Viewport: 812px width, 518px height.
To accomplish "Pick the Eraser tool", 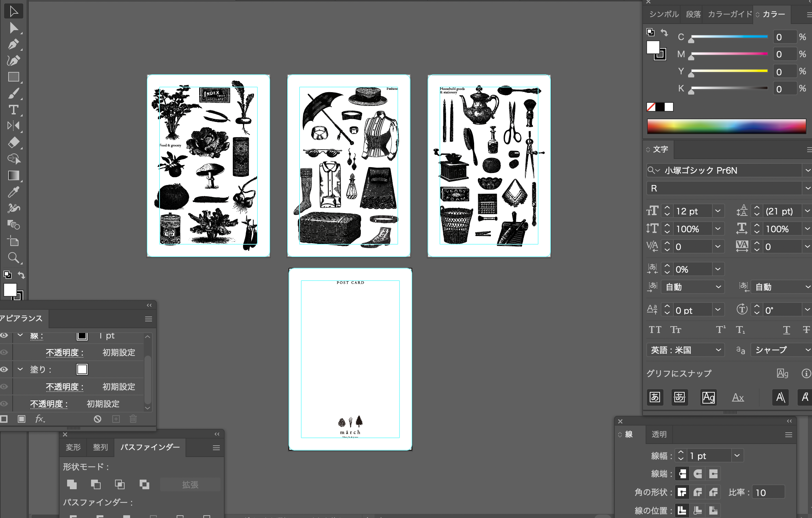I will 13,143.
